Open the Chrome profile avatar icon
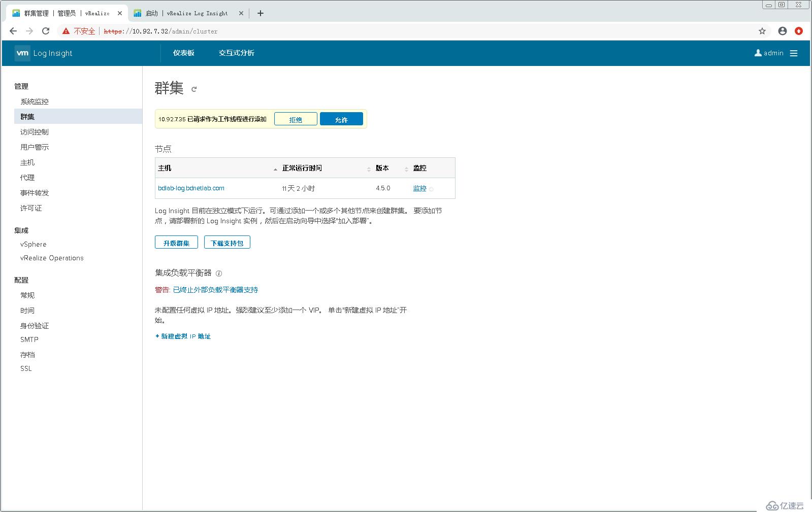The height and width of the screenshot is (512, 812). 783,31
